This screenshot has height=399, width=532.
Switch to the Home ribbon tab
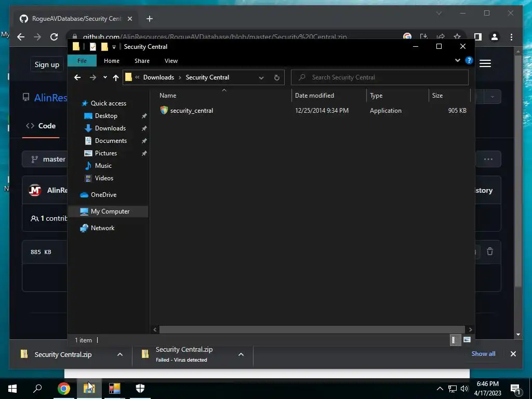pyautogui.click(x=112, y=61)
